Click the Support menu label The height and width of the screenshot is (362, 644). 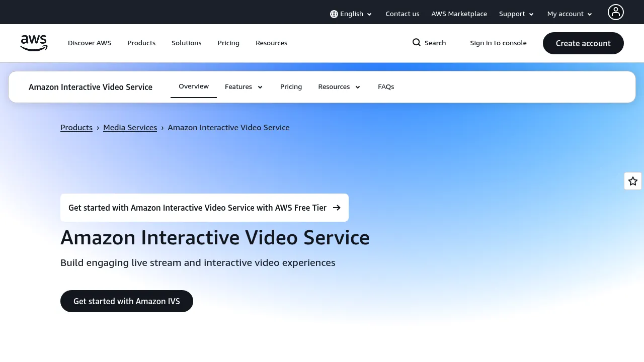512,14
